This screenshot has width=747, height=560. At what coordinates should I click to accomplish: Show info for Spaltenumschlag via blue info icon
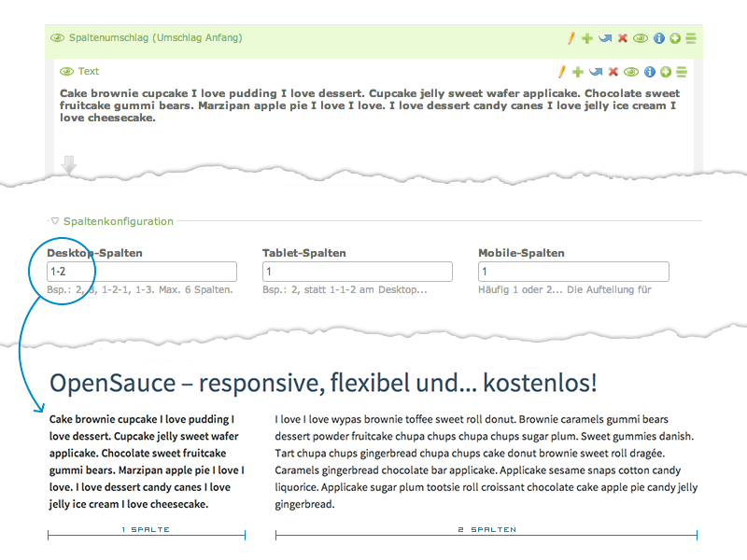click(x=658, y=38)
